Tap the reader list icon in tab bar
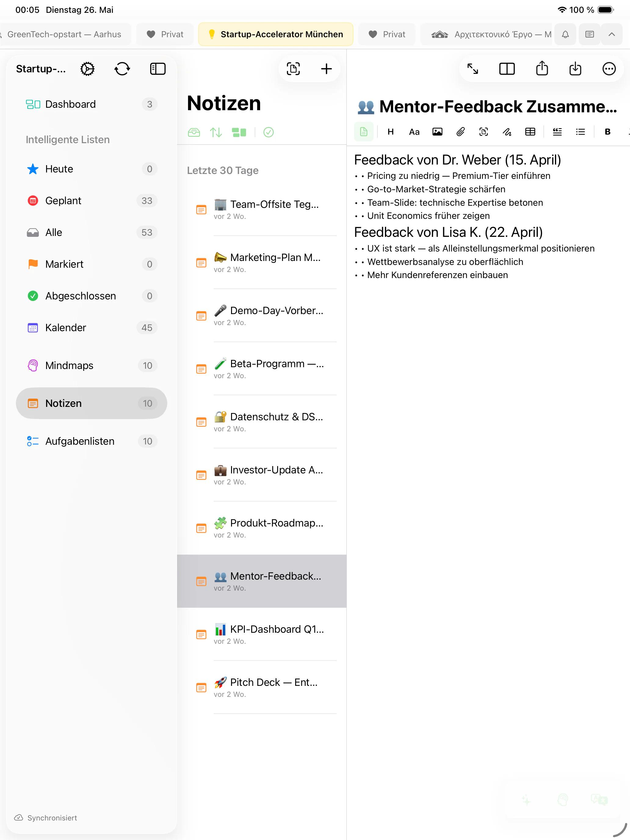 [x=589, y=34]
